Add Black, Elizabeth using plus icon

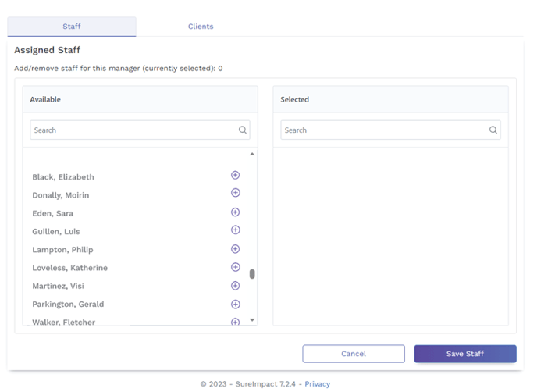(235, 175)
